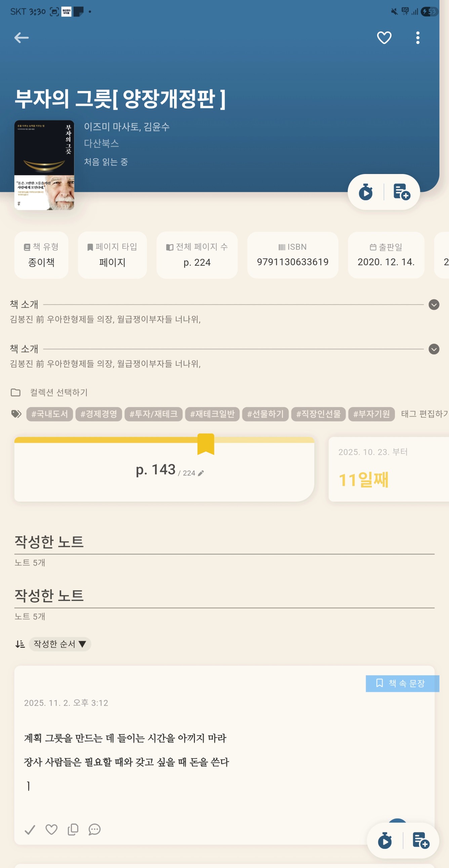Click 태그 편집하기
The width and height of the screenshot is (449, 868).
(424, 414)
